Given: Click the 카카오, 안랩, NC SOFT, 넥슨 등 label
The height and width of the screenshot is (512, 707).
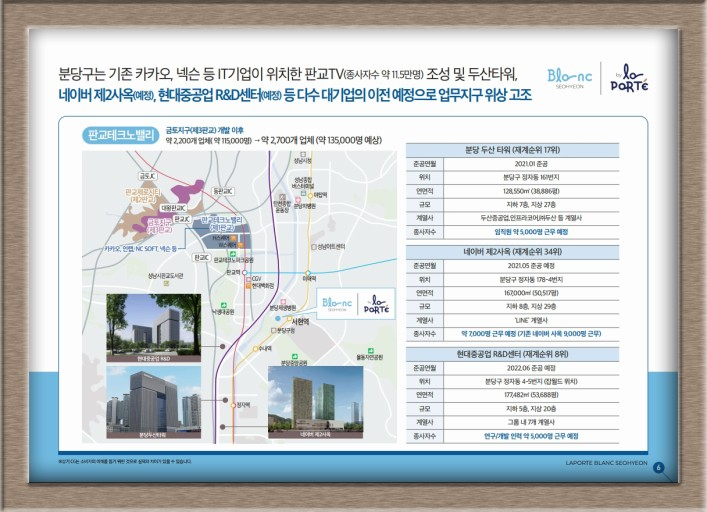Looking at the screenshot, I should tap(140, 248).
